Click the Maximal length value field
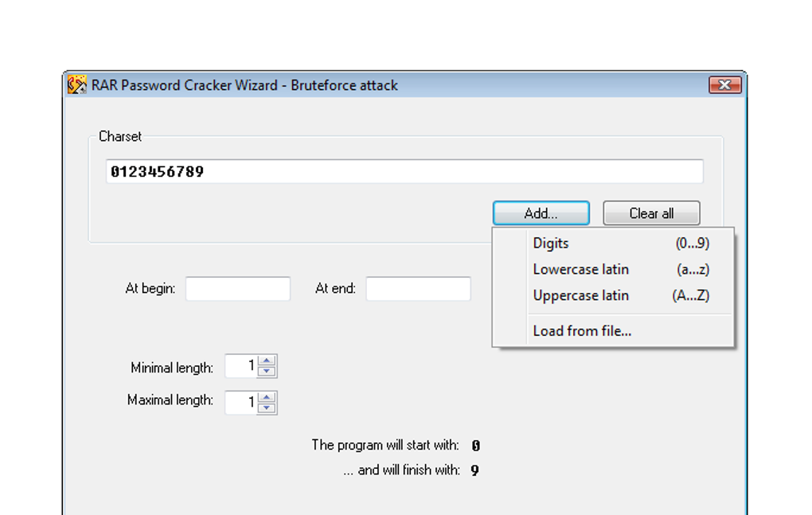 [x=242, y=403]
